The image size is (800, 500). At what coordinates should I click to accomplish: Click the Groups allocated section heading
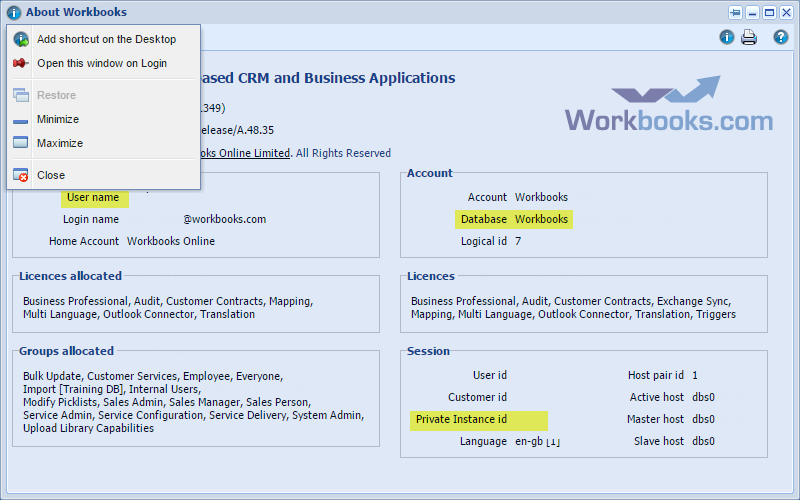(x=66, y=351)
